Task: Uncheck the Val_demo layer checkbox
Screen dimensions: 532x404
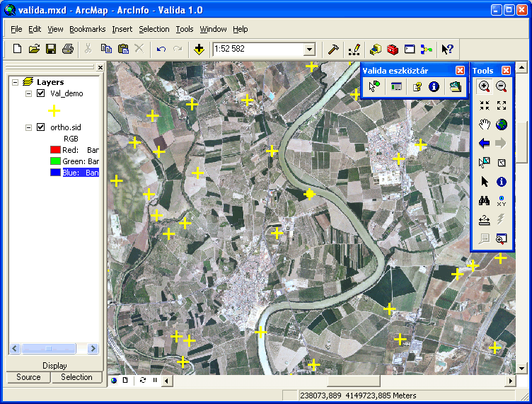Action: [41, 94]
